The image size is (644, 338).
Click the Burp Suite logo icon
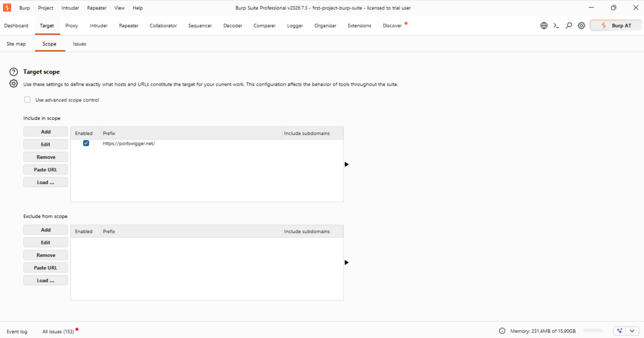tap(7, 8)
